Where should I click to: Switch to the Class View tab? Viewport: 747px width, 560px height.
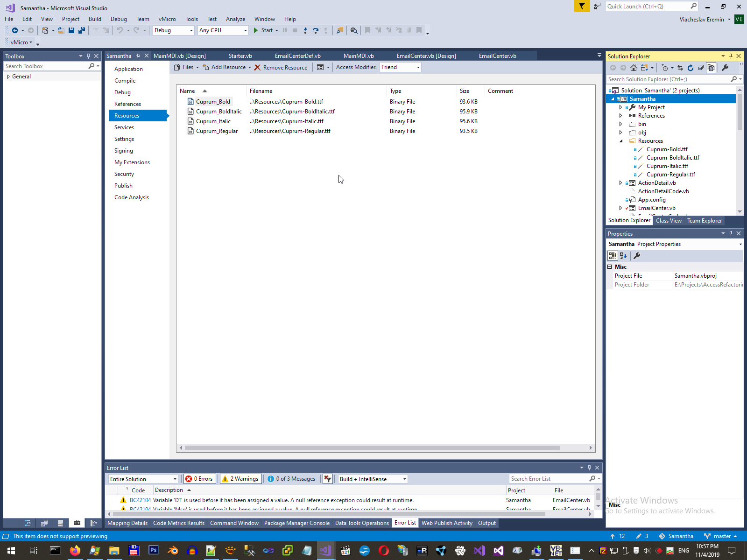pyautogui.click(x=669, y=221)
